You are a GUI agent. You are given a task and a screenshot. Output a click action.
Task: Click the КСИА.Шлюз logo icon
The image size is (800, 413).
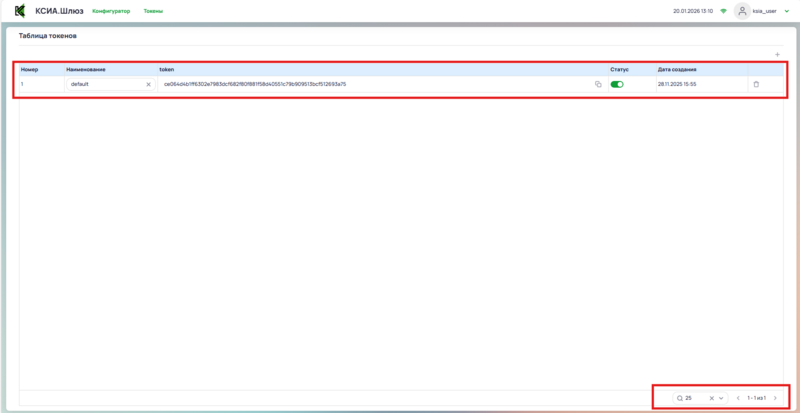19,11
